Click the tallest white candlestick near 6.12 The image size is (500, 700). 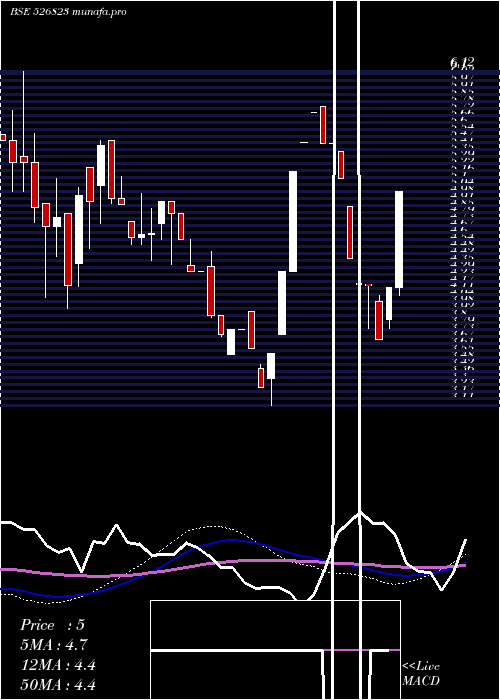coord(293,221)
